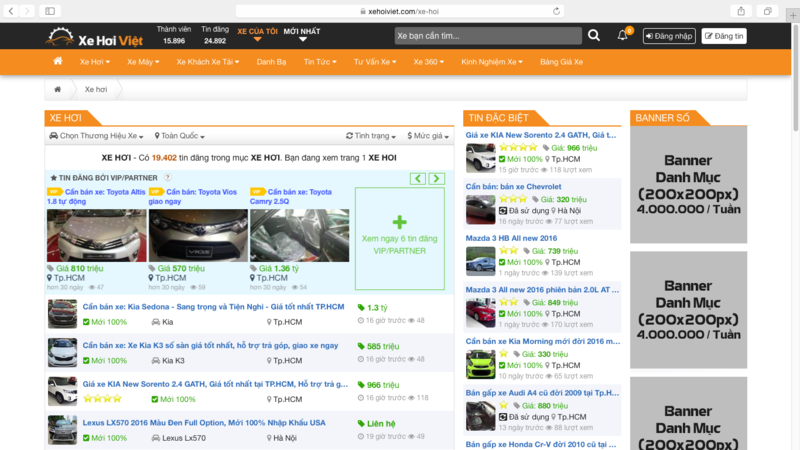Expand the Xe Máy nav menu
The image size is (800, 450).
[x=143, y=62]
